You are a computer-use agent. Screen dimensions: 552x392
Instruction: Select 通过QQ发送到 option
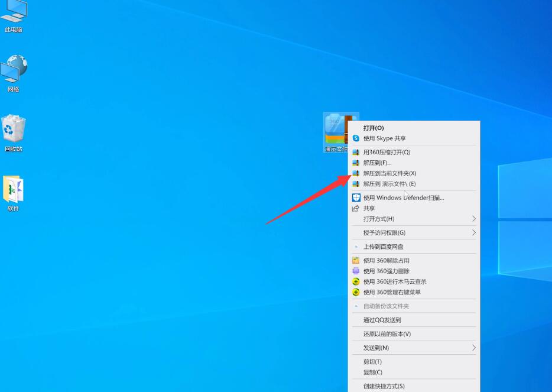[x=382, y=320]
